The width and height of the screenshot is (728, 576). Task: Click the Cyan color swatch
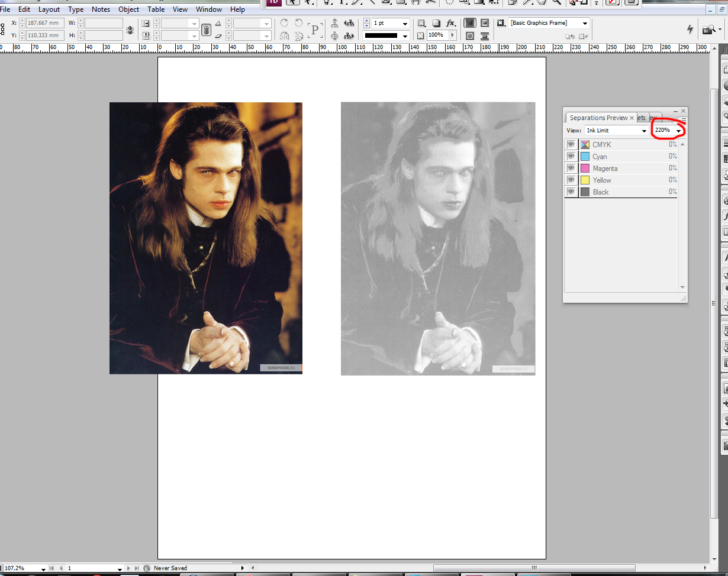pos(585,157)
